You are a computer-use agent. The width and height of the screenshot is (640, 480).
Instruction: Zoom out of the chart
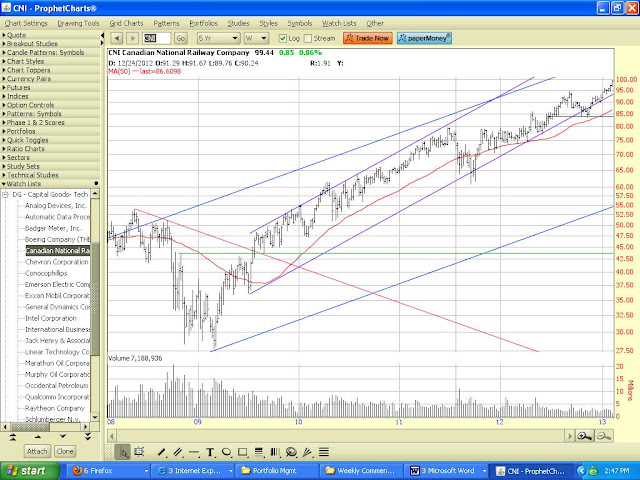pos(604,436)
